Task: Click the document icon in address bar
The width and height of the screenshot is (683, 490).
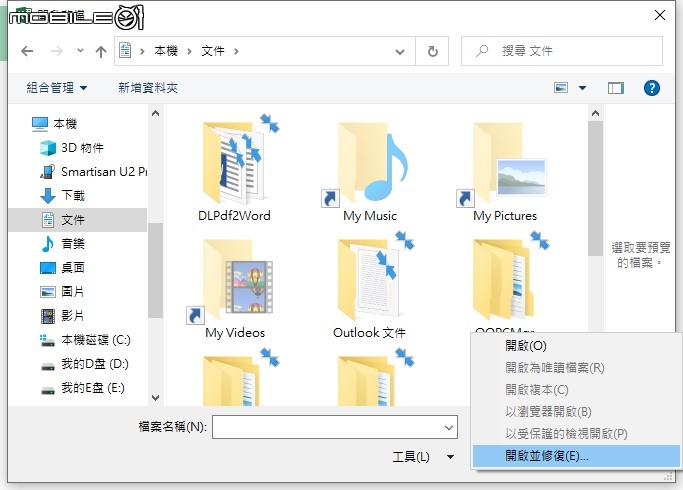Action: (125, 51)
